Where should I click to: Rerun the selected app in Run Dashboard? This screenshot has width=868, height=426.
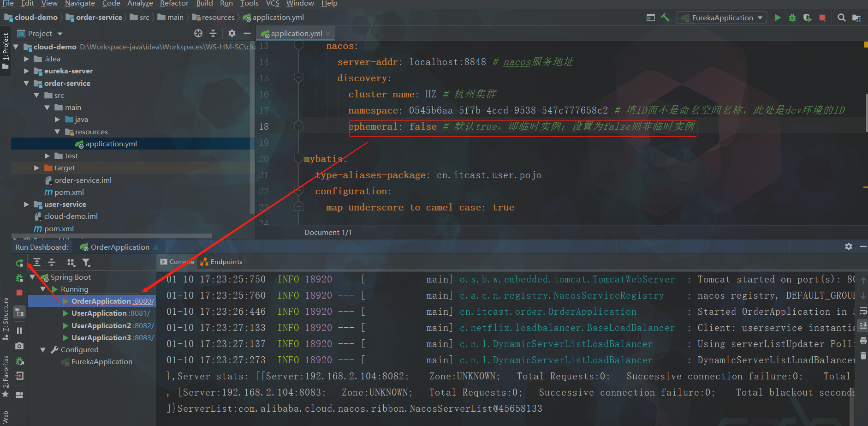(19, 263)
